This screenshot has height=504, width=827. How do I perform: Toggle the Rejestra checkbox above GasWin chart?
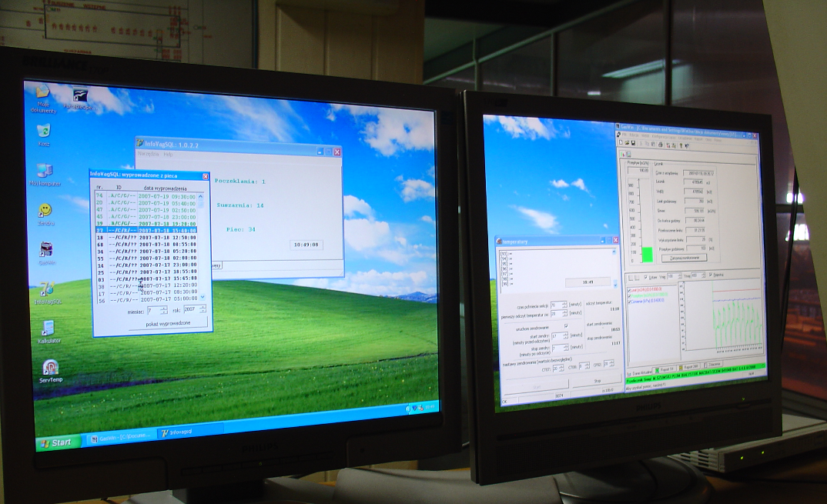[x=711, y=275]
